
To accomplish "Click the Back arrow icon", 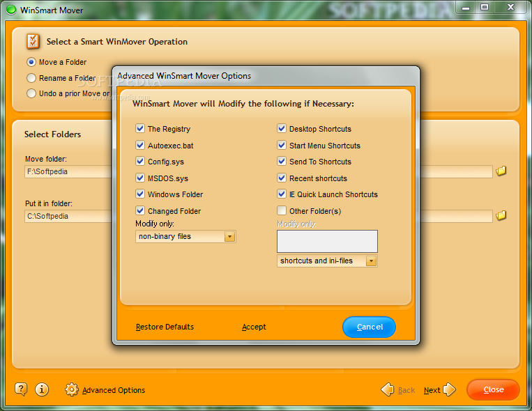I will 388,389.
